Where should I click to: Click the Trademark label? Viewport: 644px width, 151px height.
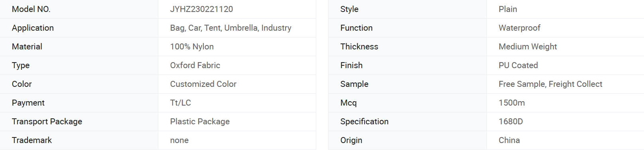32,140
